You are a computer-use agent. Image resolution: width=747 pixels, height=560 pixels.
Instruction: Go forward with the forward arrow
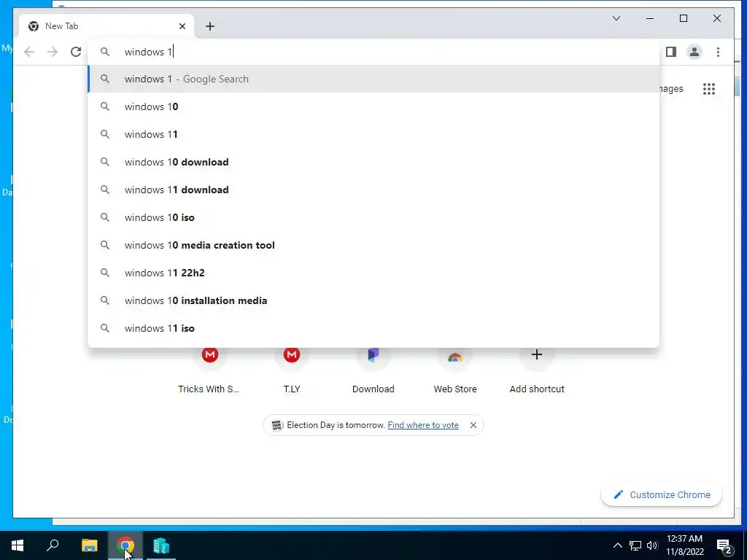click(x=53, y=52)
